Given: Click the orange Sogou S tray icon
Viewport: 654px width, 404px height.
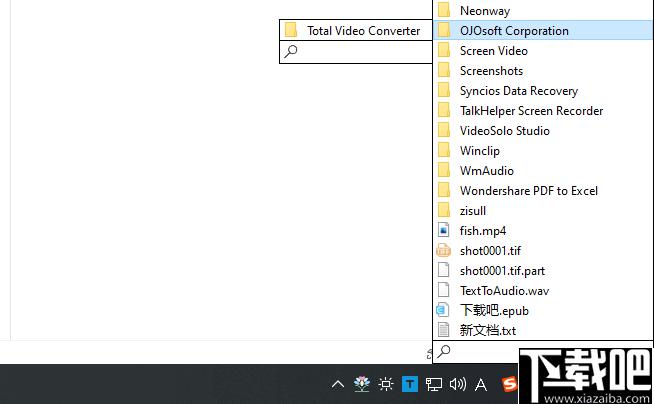Looking at the screenshot, I should pos(510,384).
